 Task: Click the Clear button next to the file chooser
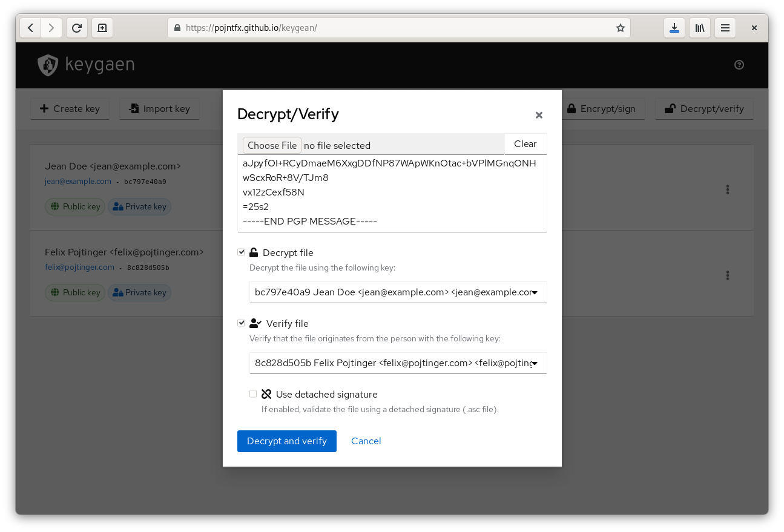(525, 144)
